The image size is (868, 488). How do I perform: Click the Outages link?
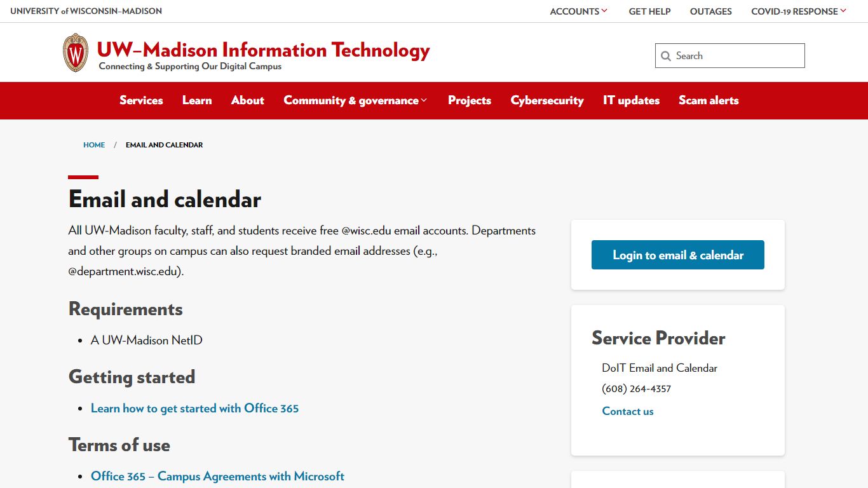711,11
